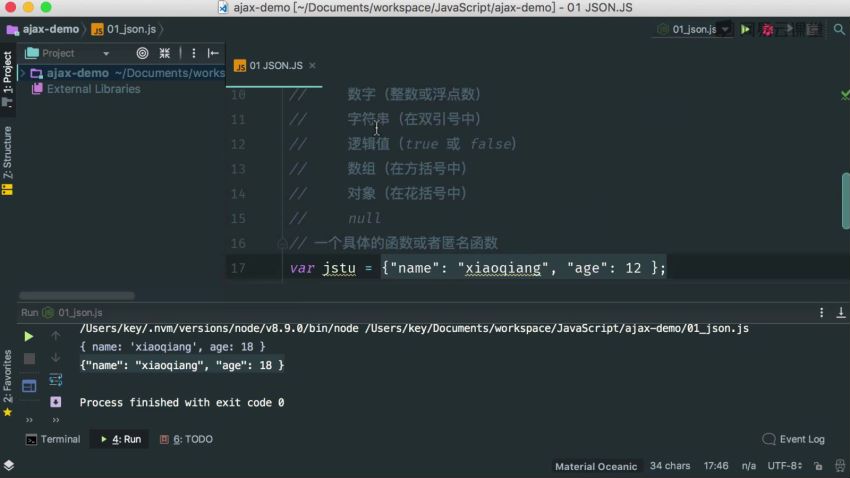Toggle tool window buttons layers icon
Image resolution: width=850 pixels, height=478 pixels.
(9, 466)
